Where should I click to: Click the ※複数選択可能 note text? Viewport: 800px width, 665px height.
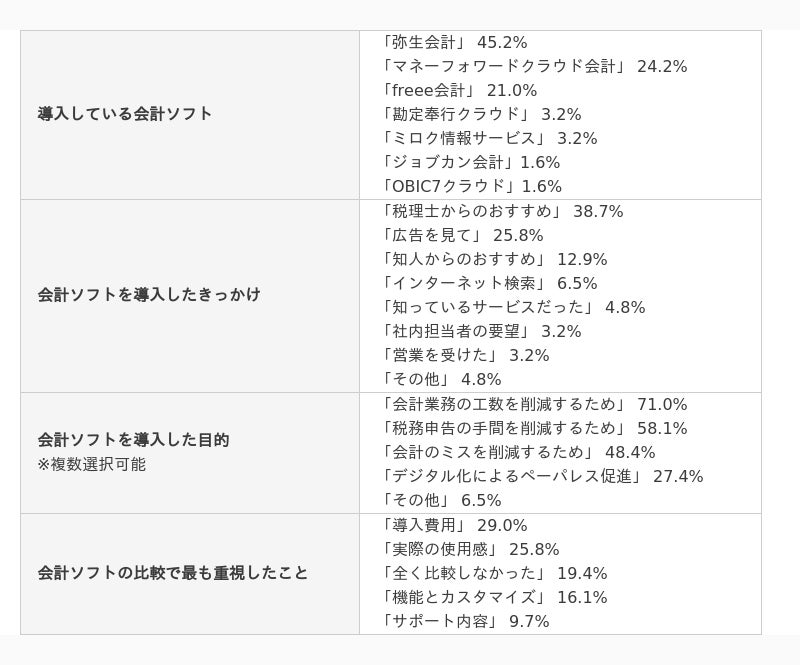point(92,464)
